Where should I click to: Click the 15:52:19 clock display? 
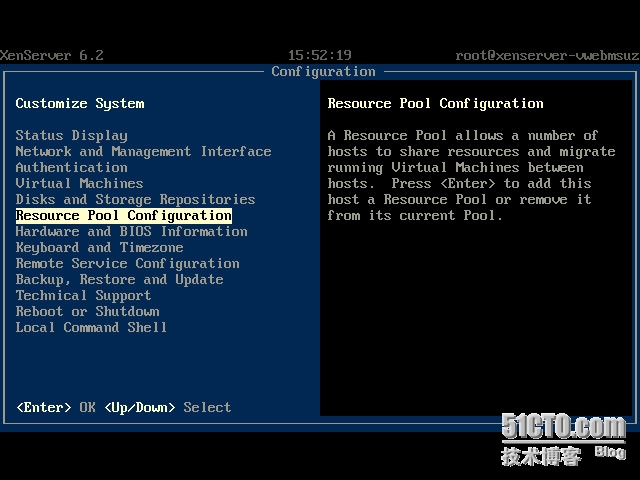(x=320, y=56)
